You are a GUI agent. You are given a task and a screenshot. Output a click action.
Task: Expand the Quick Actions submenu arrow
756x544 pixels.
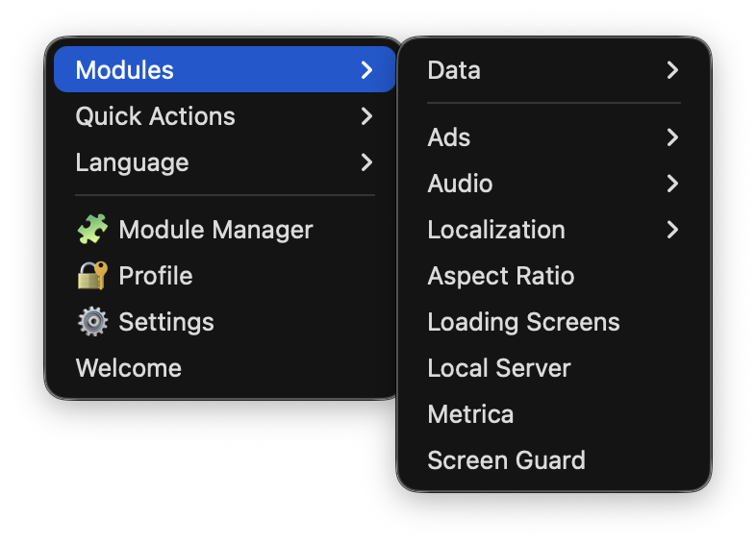(x=366, y=116)
